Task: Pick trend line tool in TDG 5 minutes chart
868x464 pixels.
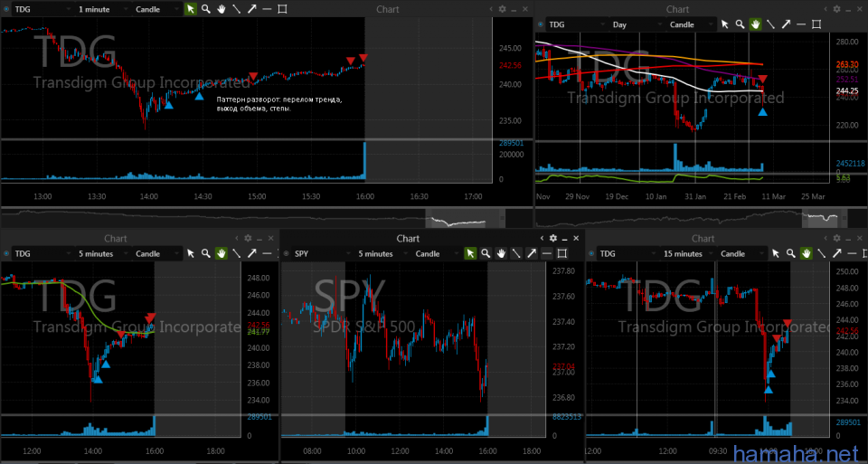Action: click(236, 253)
